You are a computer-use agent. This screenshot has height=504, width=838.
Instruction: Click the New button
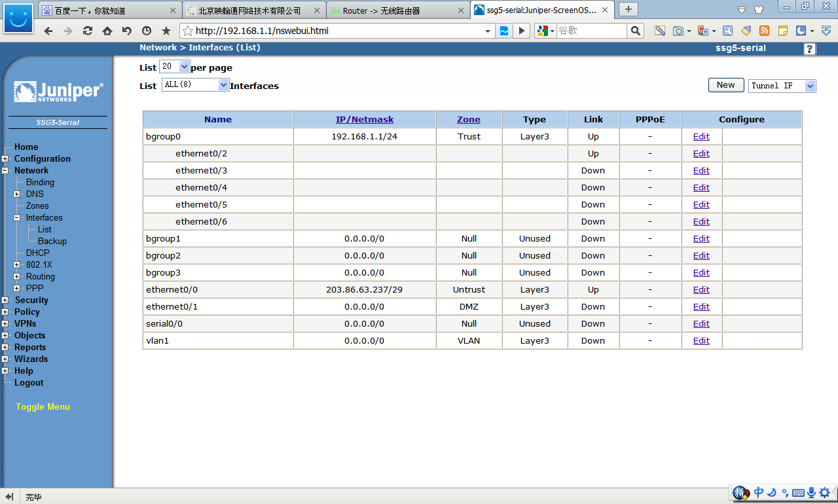click(x=725, y=85)
